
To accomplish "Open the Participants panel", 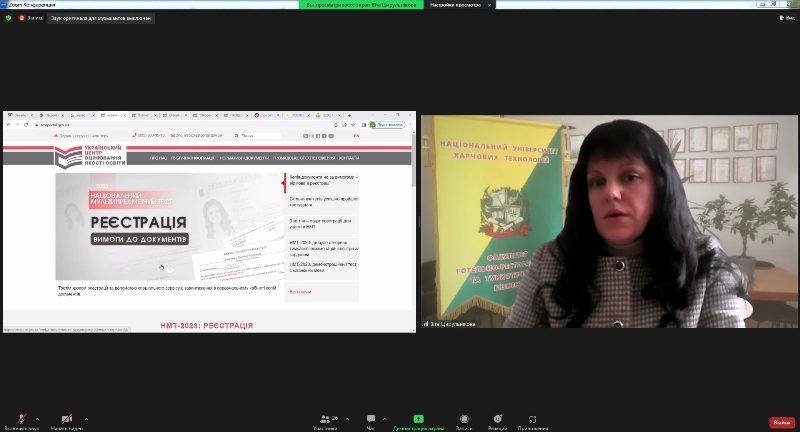I will tap(326, 421).
